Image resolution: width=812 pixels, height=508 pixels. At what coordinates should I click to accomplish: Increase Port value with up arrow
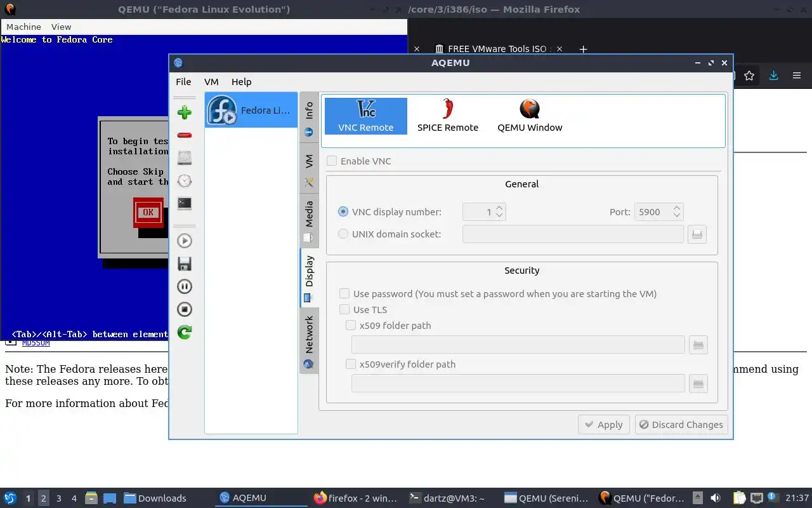[677, 208]
